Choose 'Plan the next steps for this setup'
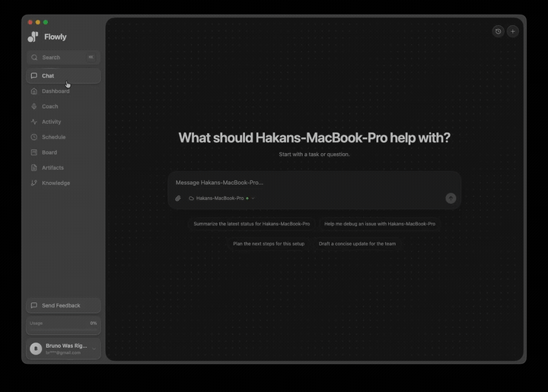This screenshot has height=392, width=548. tap(269, 244)
